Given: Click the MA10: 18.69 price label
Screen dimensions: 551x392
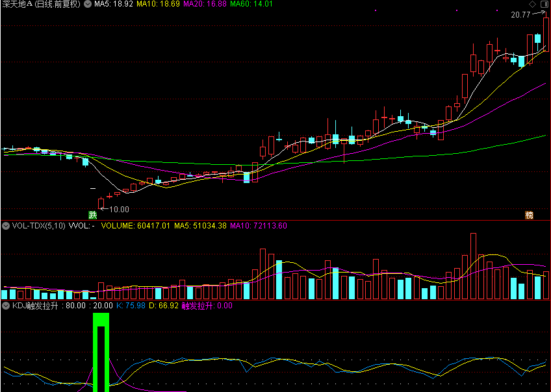Looking at the screenshot, I should 158,4.
